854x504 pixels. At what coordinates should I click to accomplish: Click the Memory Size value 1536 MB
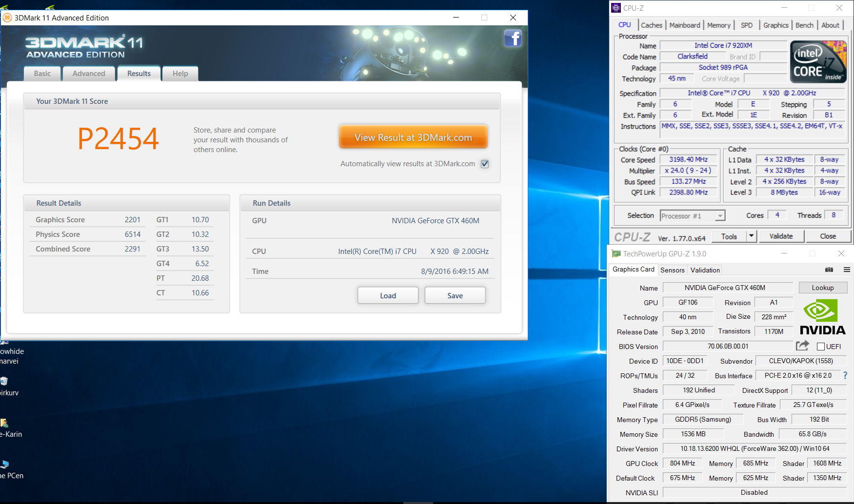pyautogui.click(x=694, y=434)
